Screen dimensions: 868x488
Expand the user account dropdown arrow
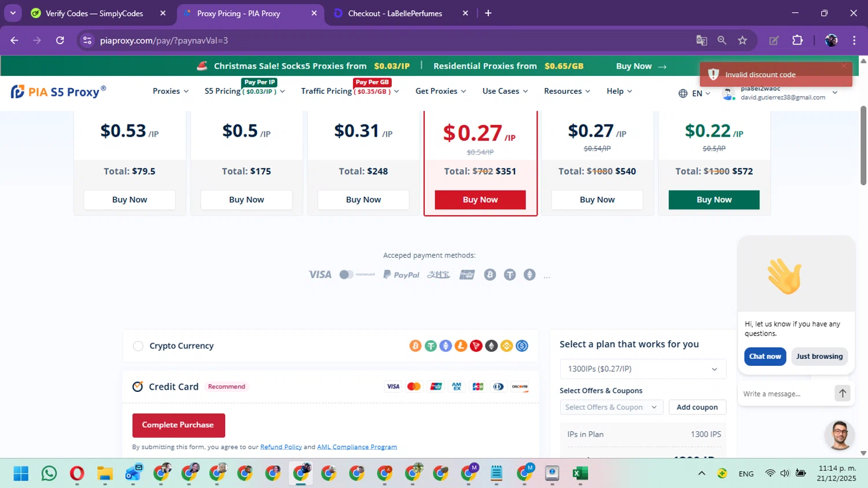pos(834,93)
